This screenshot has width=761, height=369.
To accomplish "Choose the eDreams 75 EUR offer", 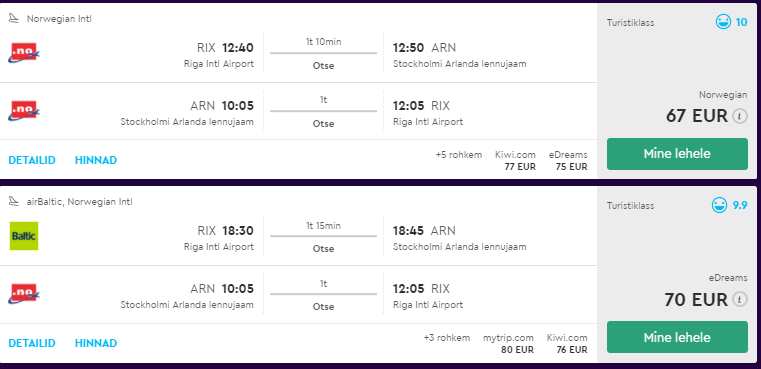I will pos(568,161).
